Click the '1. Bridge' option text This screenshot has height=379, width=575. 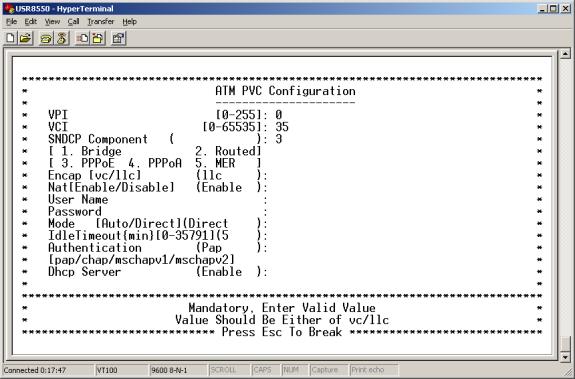pos(91,151)
